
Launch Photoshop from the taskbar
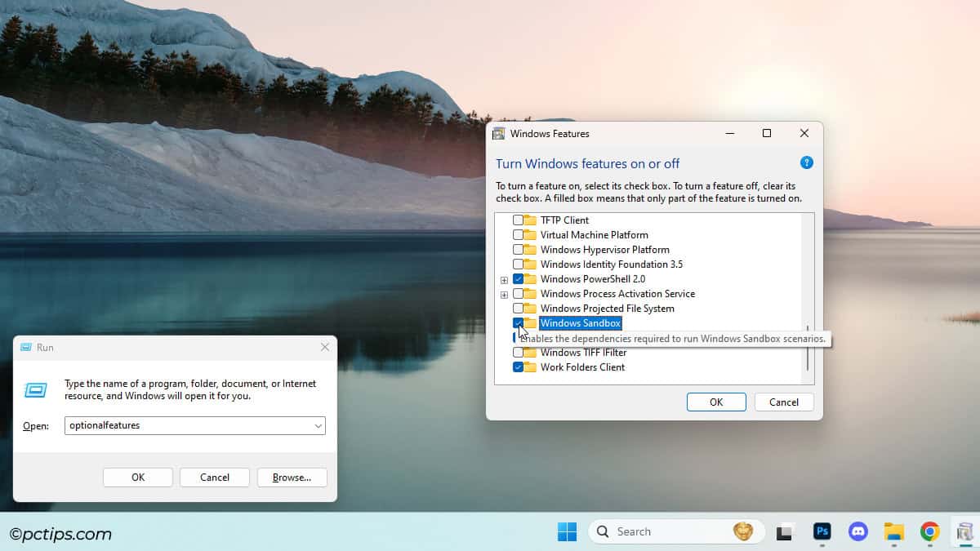click(x=822, y=532)
